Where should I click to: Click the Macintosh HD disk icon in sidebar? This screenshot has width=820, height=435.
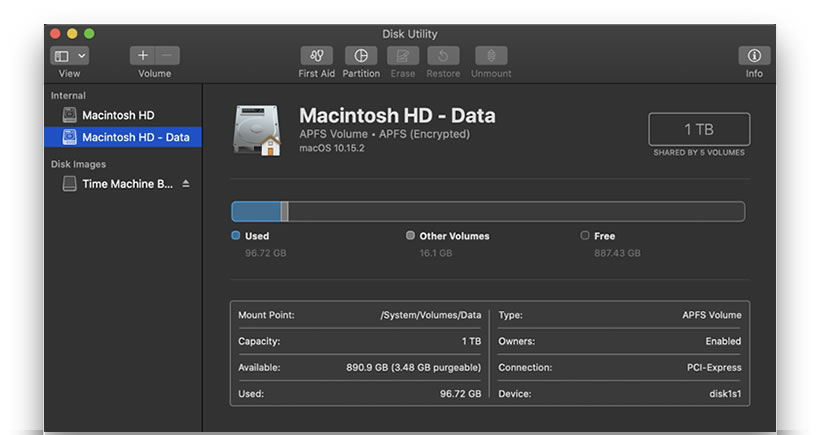coord(70,115)
